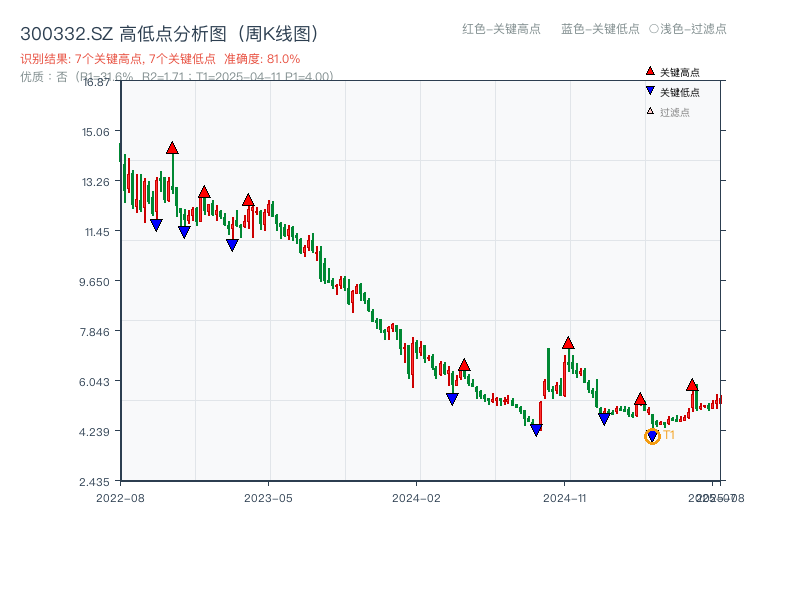Click the 2024-11 x-axis date label

[x=564, y=497]
